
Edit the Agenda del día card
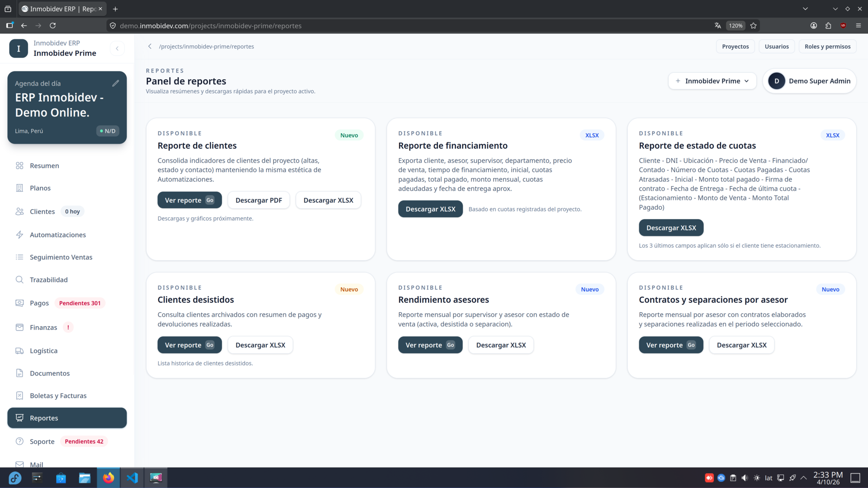pos(116,83)
